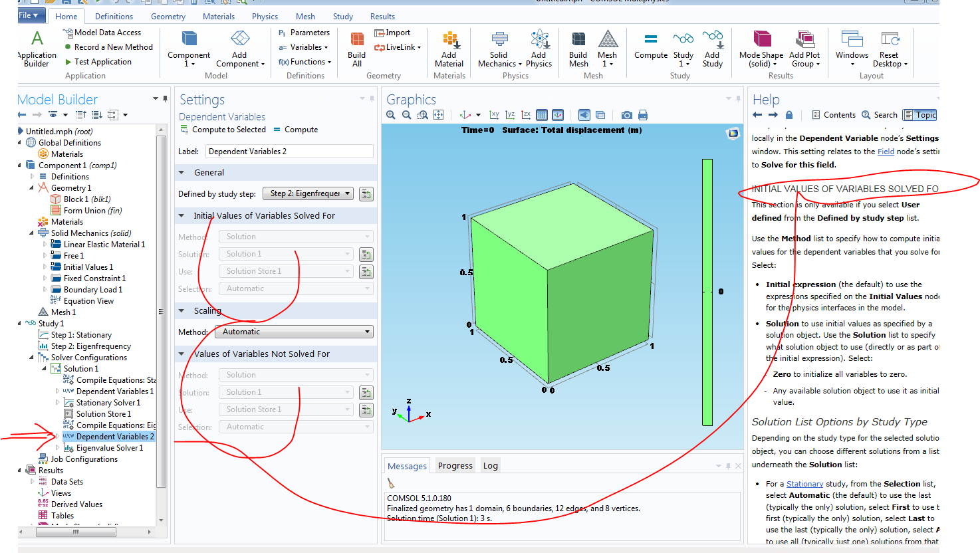Collapse the General section in Settings
This screenshot has width=980, height=553.
pos(182,173)
